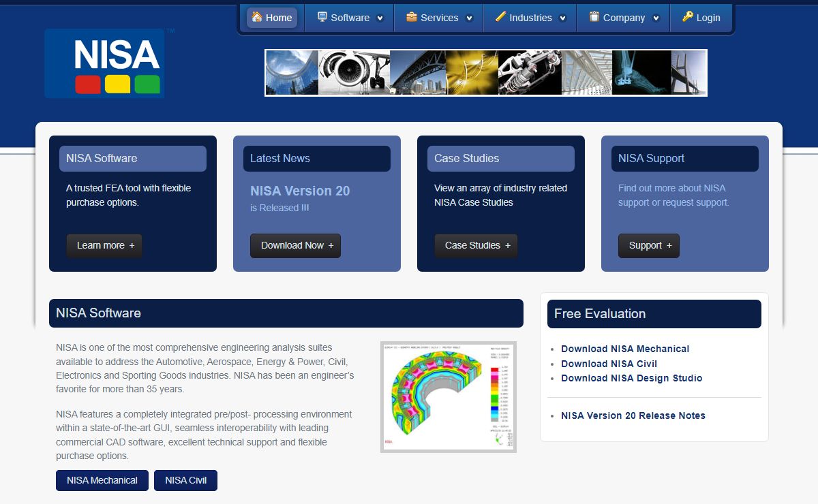
Task: Click the key icon beside Login
Action: (x=688, y=17)
